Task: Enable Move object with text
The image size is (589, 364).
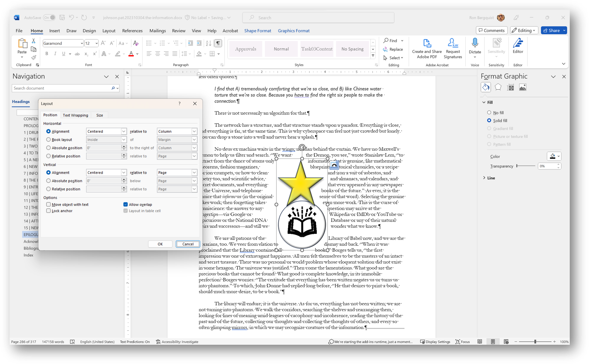Action: [48, 204]
